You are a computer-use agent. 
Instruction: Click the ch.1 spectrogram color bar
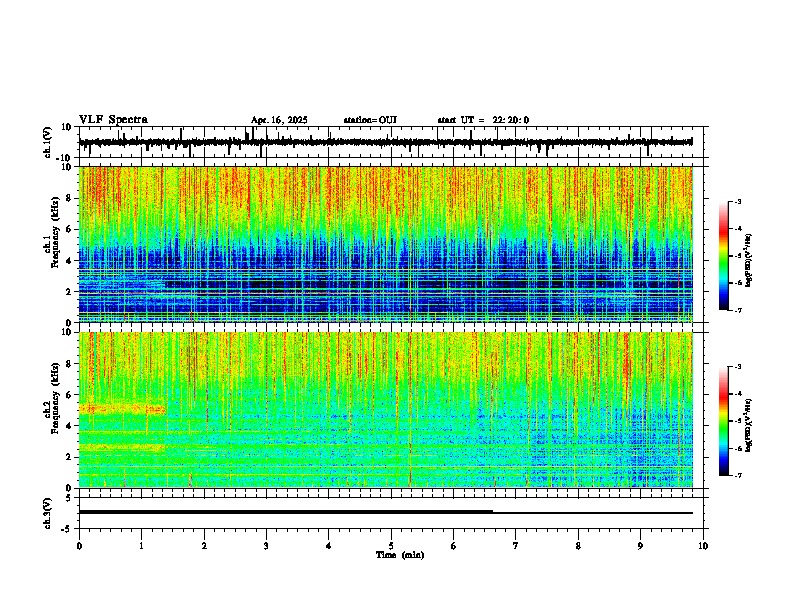723,256
